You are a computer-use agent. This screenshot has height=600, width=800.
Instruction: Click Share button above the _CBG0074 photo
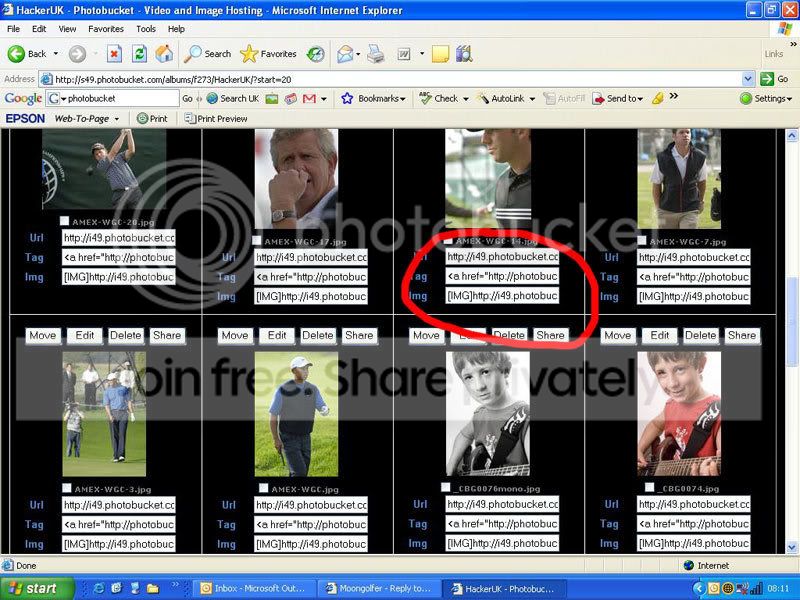click(x=742, y=336)
